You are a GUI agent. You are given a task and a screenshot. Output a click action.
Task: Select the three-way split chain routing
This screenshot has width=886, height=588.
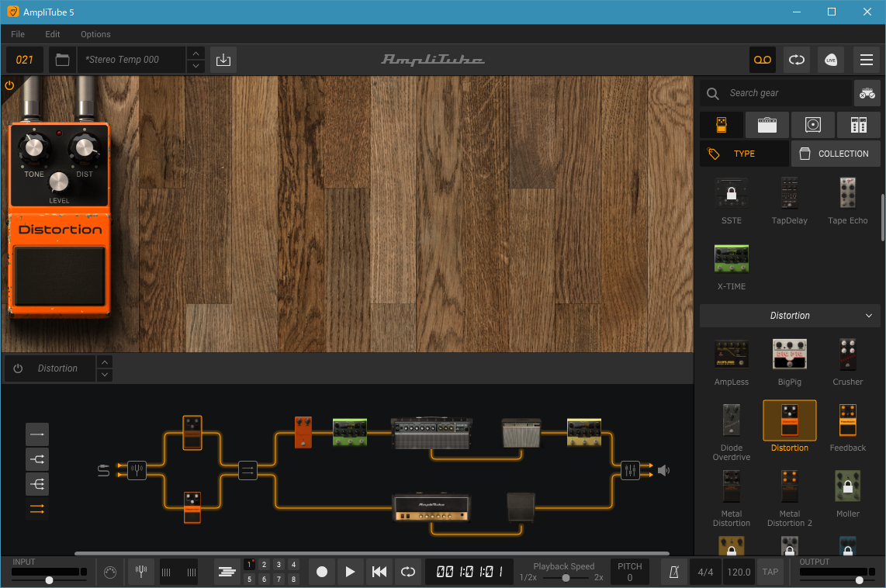[x=36, y=484]
